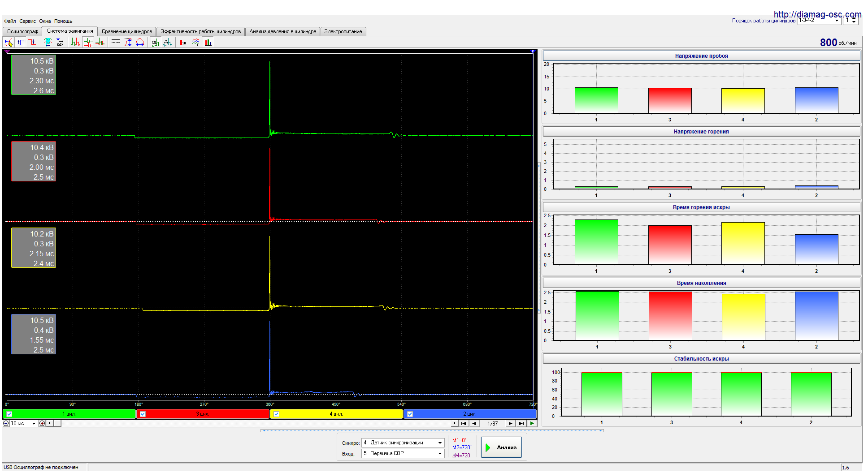Click the horizontal scrollbar right arrow
This screenshot has height=473, width=868.
pyautogui.click(x=454, y=423)
